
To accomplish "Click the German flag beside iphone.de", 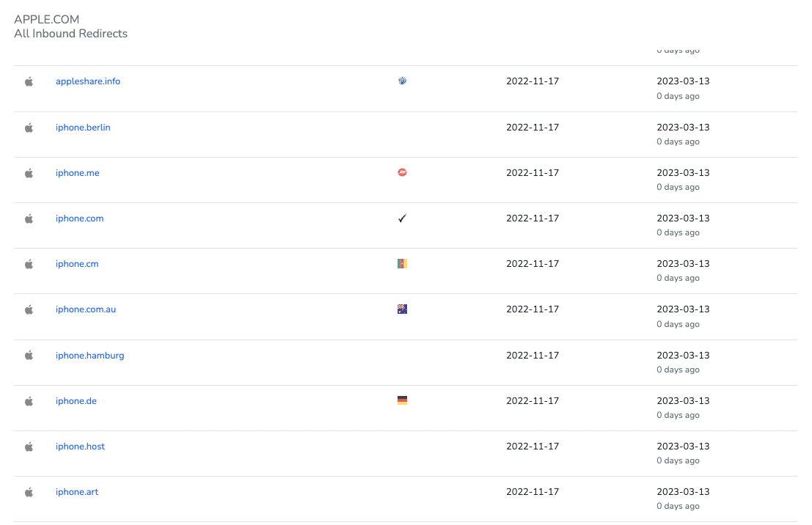I will [402, 401].
